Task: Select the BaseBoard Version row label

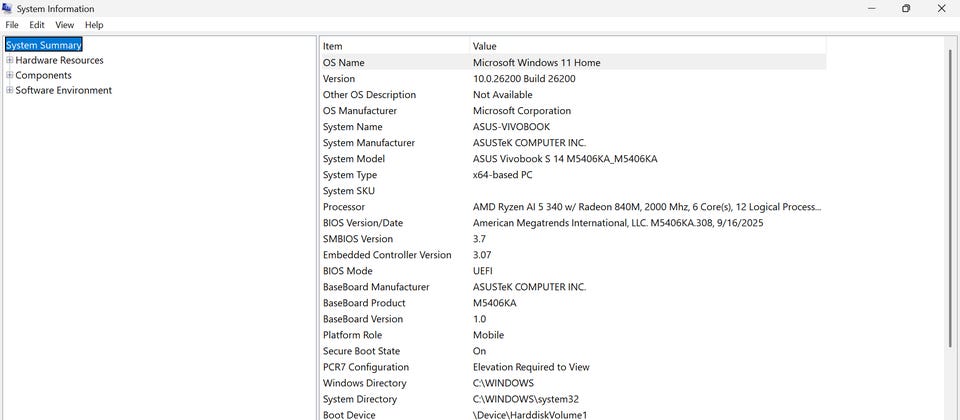Action: [x=362, y=319]
